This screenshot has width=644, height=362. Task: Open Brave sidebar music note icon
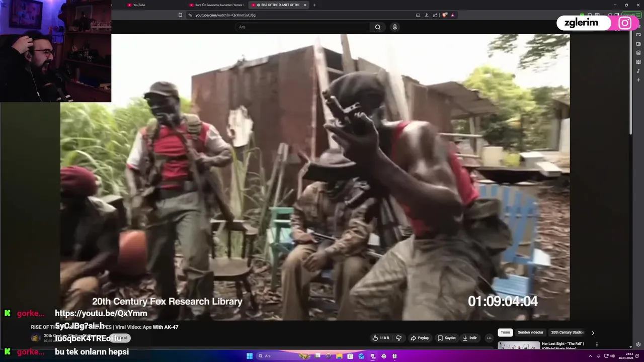(x=638, y=71)
